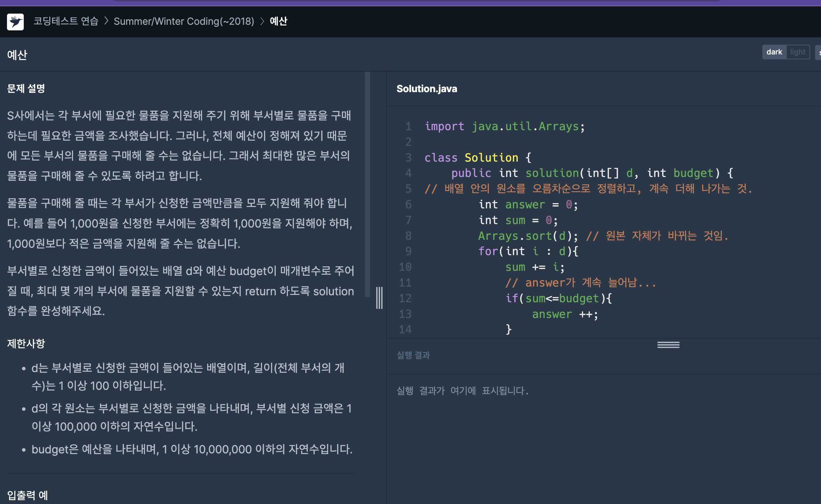Select the dark theme option
This screenshot has height=504, width=821.
774,52
